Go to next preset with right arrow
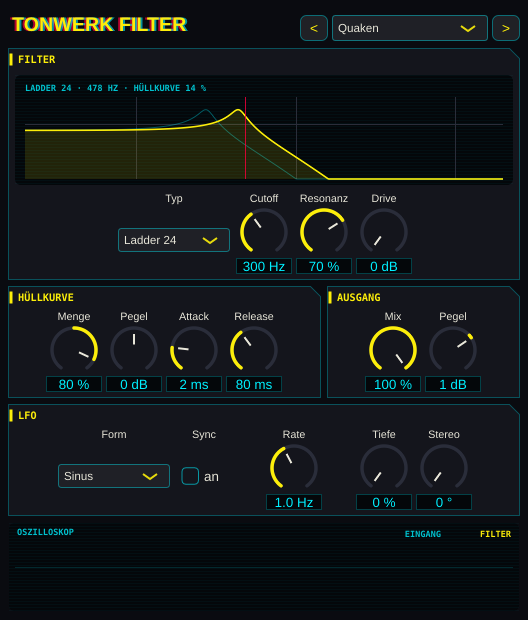528x620 pixels. point(505,28)
